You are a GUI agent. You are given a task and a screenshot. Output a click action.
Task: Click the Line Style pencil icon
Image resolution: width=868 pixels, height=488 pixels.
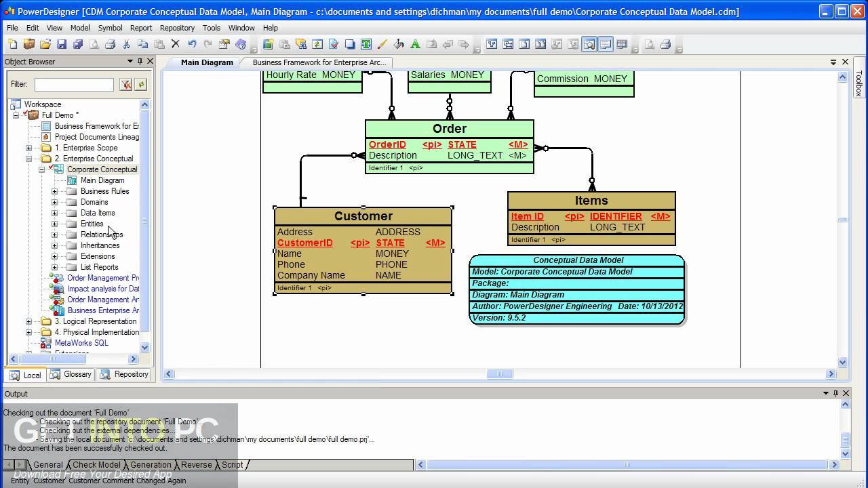point(382,44)
